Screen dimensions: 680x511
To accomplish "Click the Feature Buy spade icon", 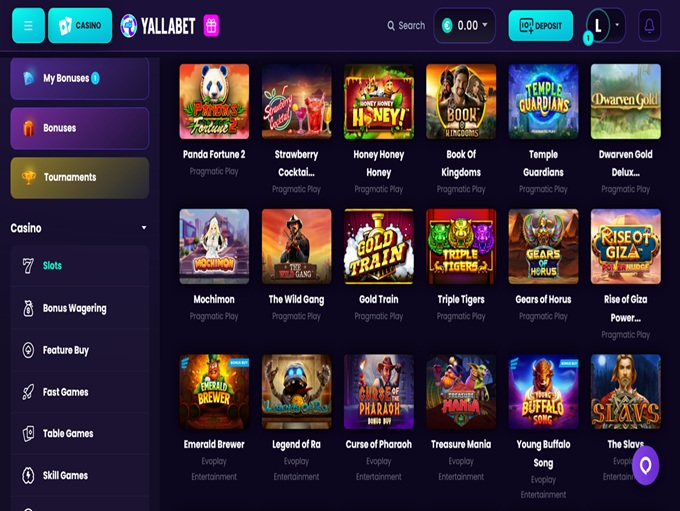I will tap(28, 350).
